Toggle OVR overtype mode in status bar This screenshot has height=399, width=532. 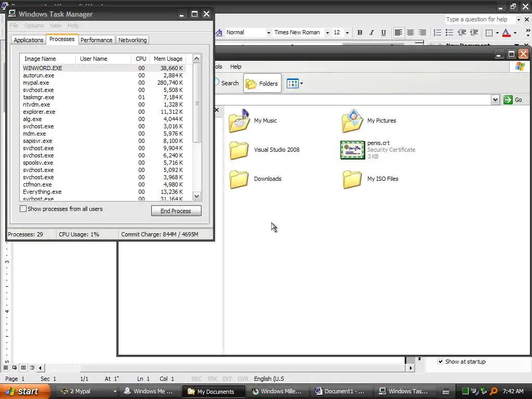pos(243,379)
